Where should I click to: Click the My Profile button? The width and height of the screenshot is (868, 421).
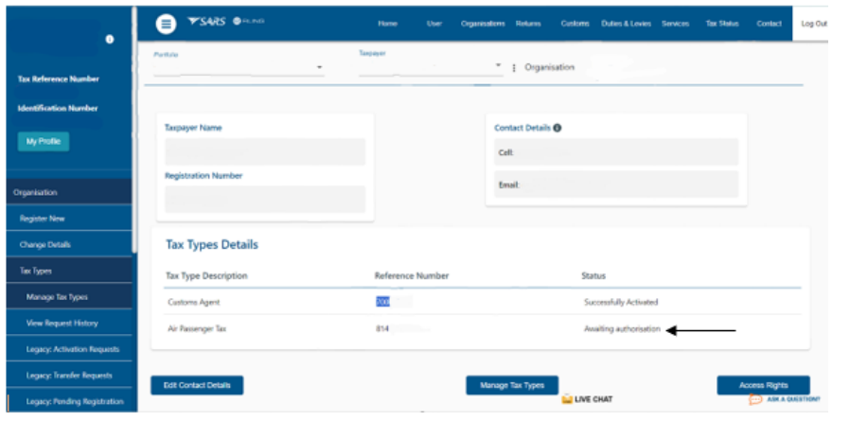click(x=44, y=141)
